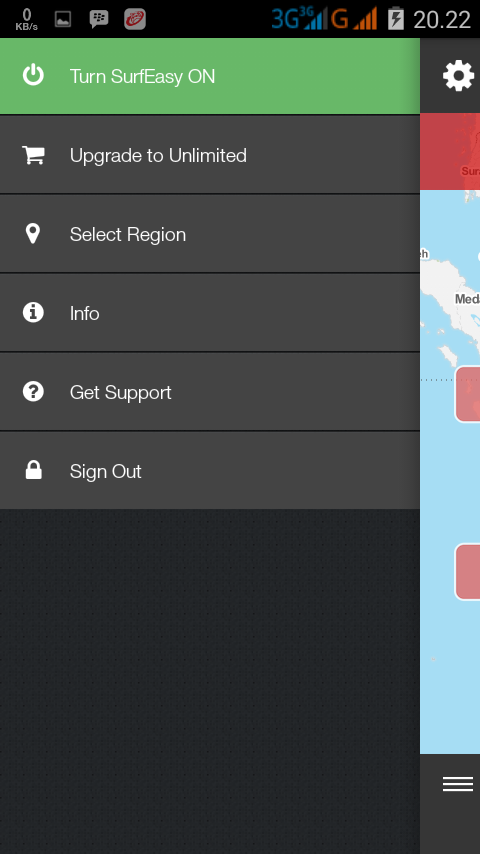
Task: Select Get Support
Action: [x=210, y=392]
